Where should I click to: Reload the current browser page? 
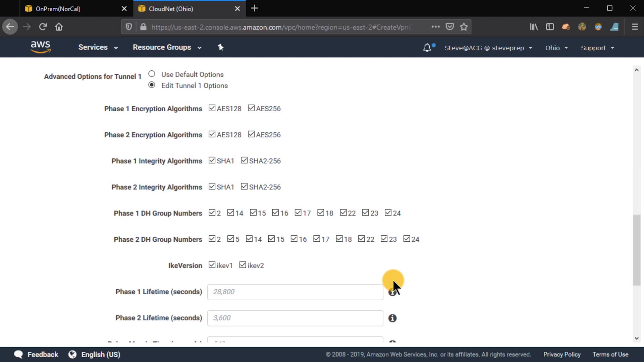click(43, 27)
